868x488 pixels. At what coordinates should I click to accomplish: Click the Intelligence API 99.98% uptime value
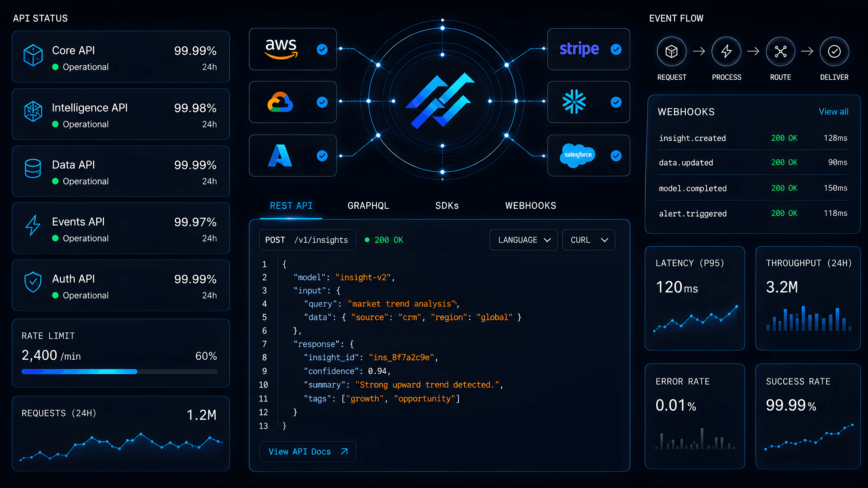(195, 108)
